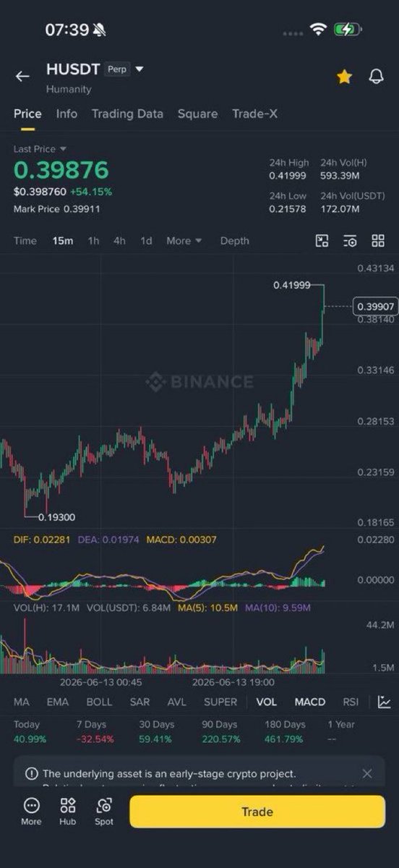Screen dimensions: 399x868
Task: Click the +54.15% change text
Action: pos(91,192)
